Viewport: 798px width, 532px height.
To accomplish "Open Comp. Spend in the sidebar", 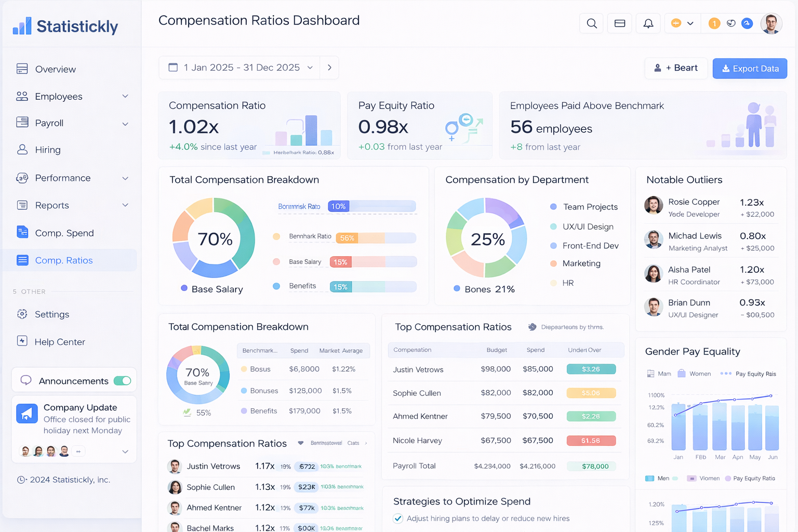I will [x=64, y=233].
